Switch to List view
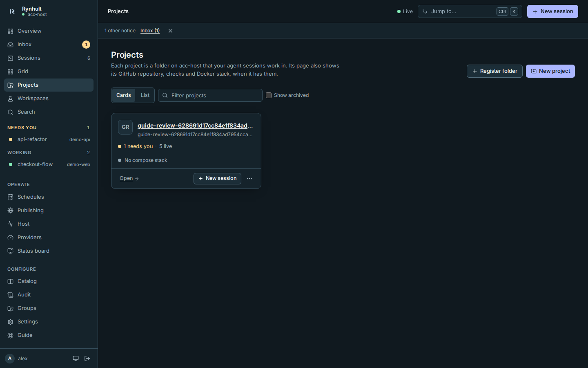Viewport: 588px width, 368px height. [x=145, y=95]
